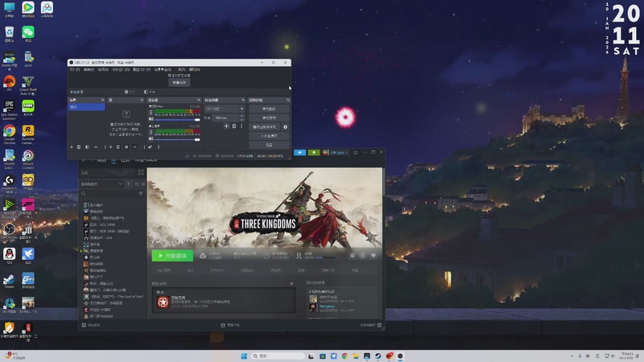This screenshot has height=362, width=644.
Task: Remove selected scene with OBS scenes trash icon
Action: click(x=79, y=147)
